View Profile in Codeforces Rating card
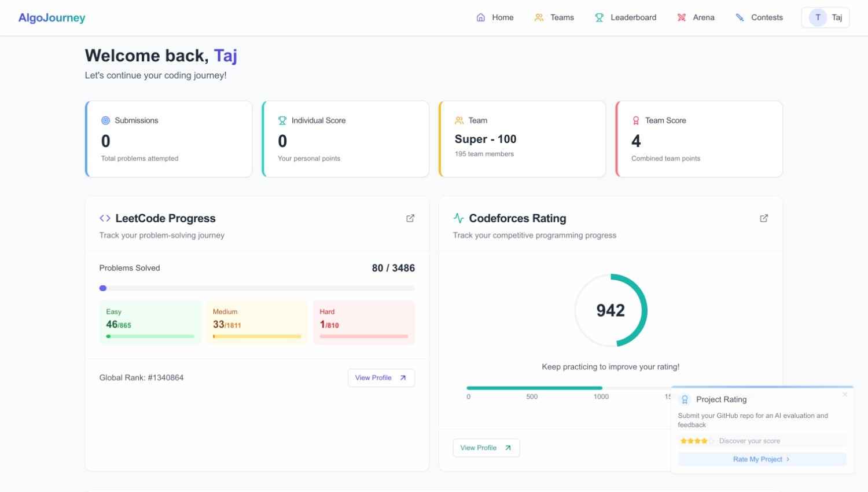This screenshot has width=868, height=492. 486,448
